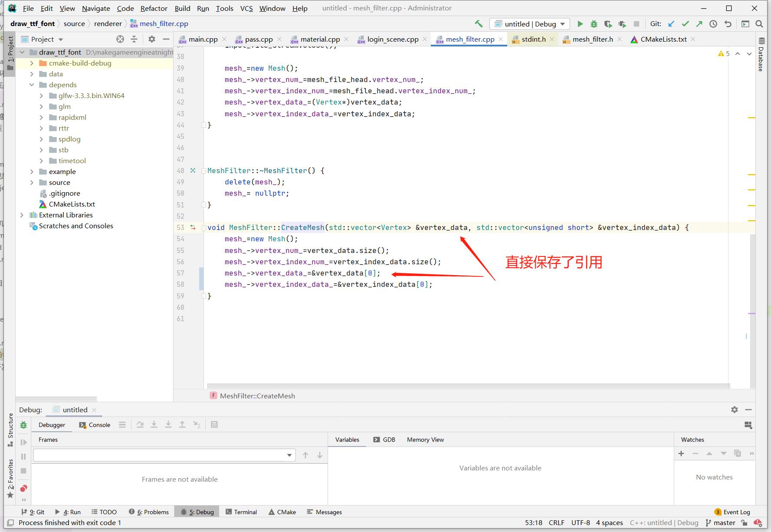Open Problems tool window
Viewport: 771px width, 532px height.
pyautogui.click(x=149, y=512)
